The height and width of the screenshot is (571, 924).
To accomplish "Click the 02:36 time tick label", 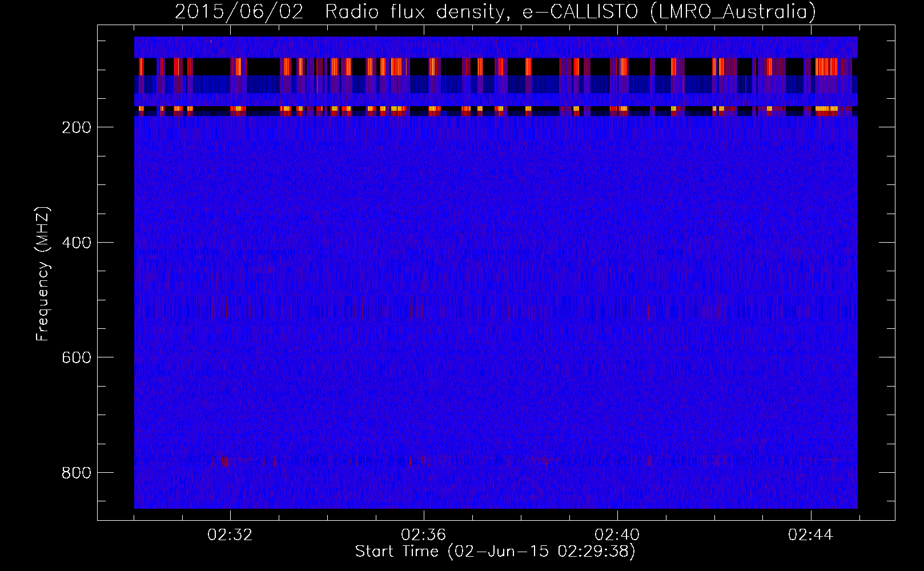I will click(424, 535).
